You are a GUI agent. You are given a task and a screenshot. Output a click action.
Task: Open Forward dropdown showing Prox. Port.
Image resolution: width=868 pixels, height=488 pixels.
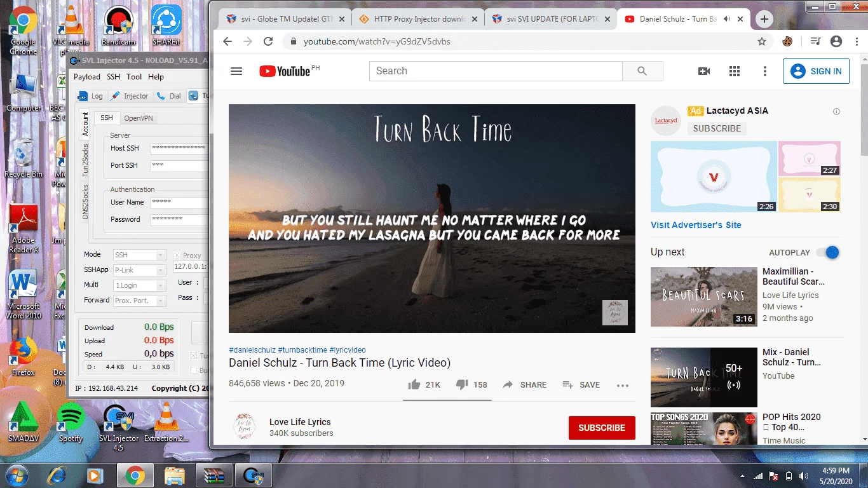(139, 301)
